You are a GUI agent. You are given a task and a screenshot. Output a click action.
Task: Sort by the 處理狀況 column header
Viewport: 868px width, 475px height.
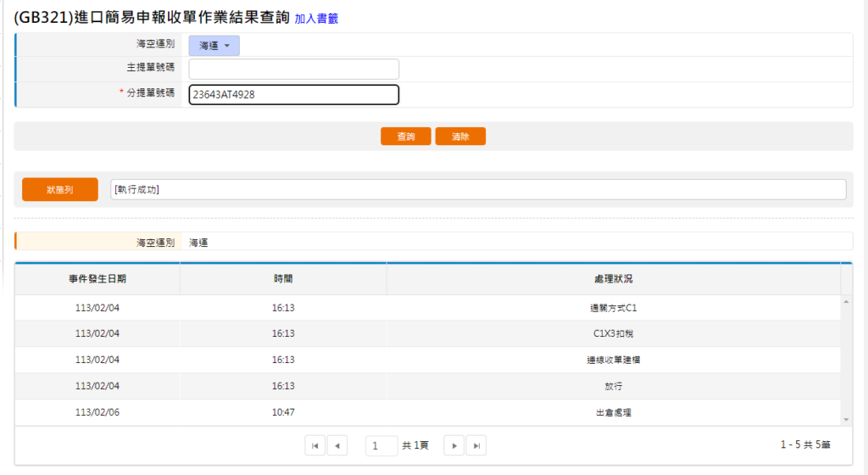pyautogui.click(x=613, y=279)
